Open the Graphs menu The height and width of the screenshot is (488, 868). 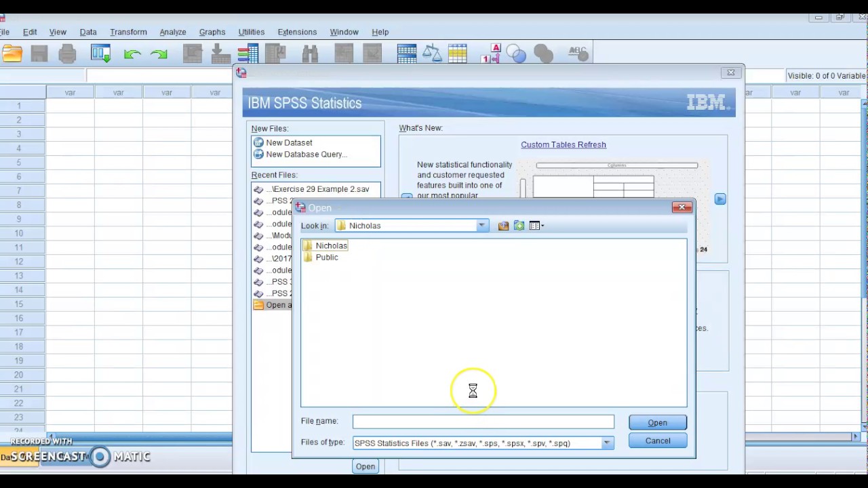point(212,32)
